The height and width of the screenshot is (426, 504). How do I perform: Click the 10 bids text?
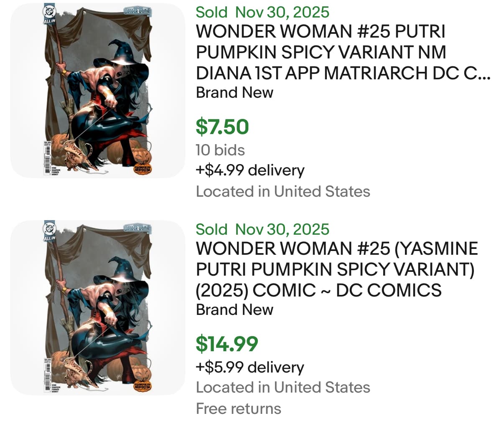[220, 150]
